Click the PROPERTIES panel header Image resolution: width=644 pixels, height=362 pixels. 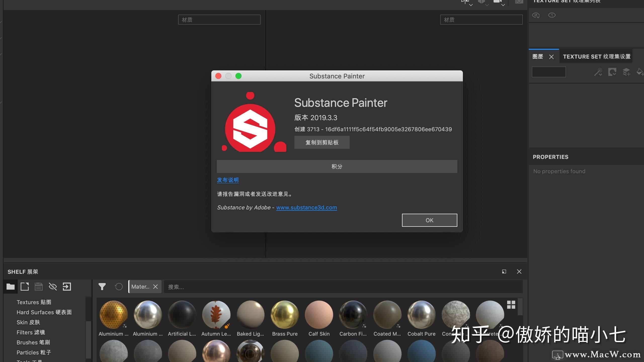coord(586,157)
